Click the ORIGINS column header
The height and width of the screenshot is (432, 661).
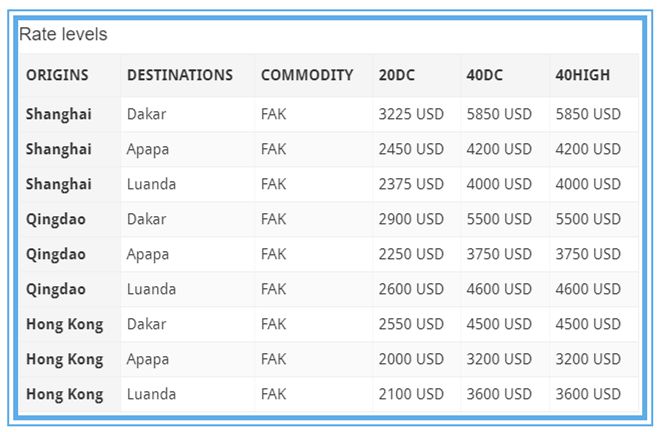pyautogui.click(x=57, y=75)
